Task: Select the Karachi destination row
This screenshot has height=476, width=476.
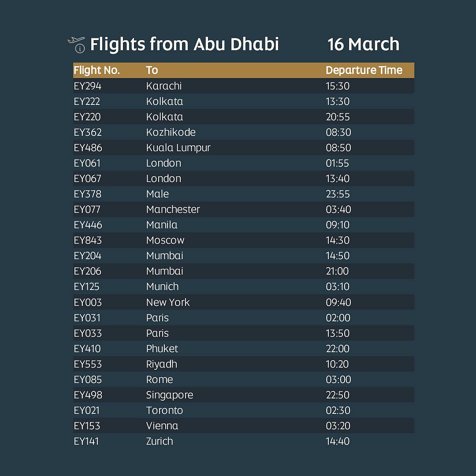Action: 164,86
